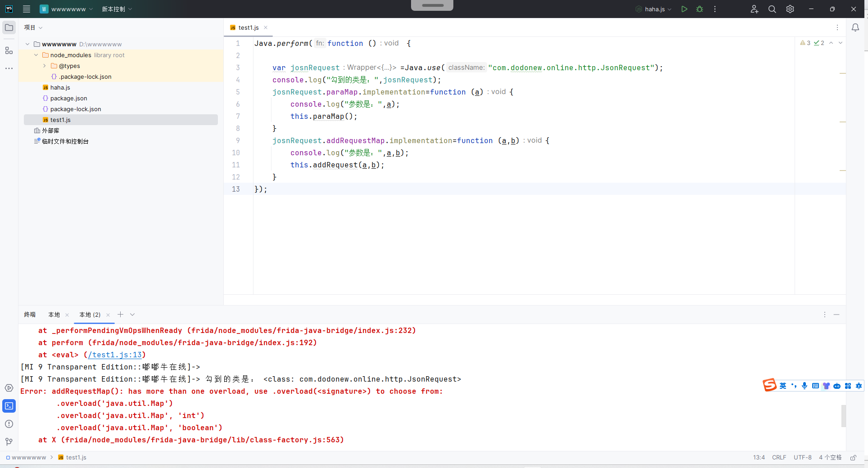Change UTF-8 file encoding
The width and height of the screenshot is (868, 468).
click(x=803, y=457)
